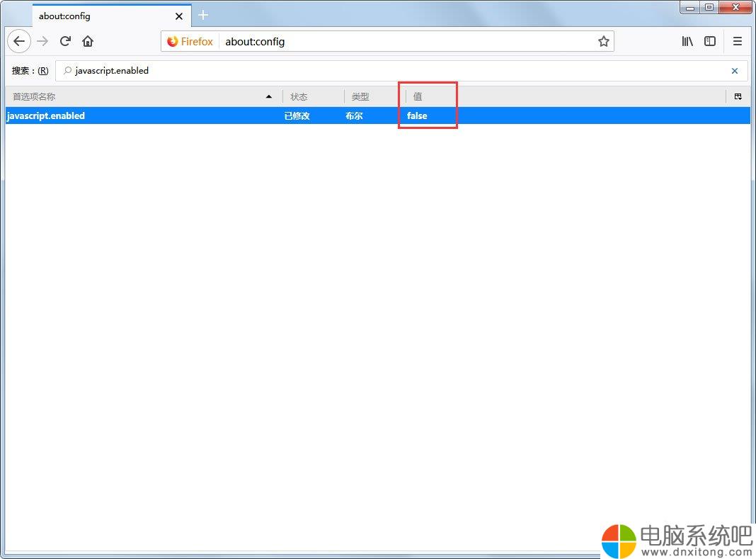
Task: Sort by the 值 column header
Action: (565, 96)
